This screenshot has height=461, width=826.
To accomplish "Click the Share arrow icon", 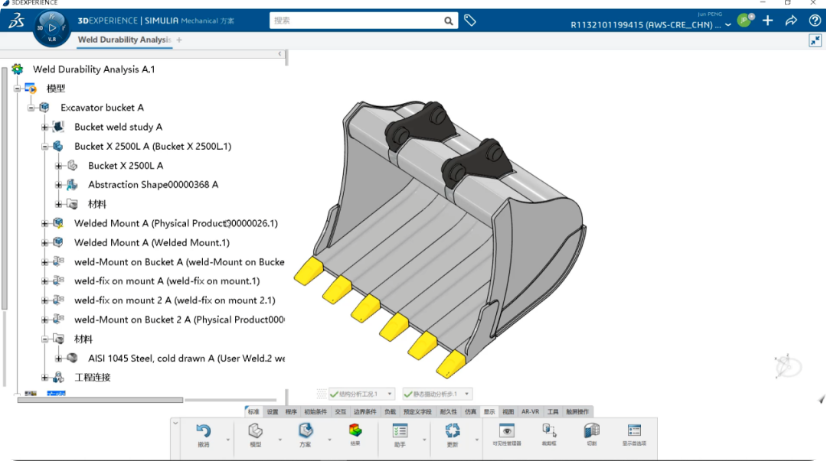I will click(x=791, y=21).
